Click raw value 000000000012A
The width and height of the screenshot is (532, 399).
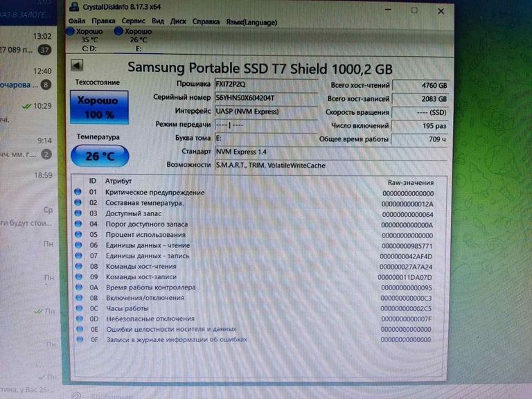[x=407, y=204]
